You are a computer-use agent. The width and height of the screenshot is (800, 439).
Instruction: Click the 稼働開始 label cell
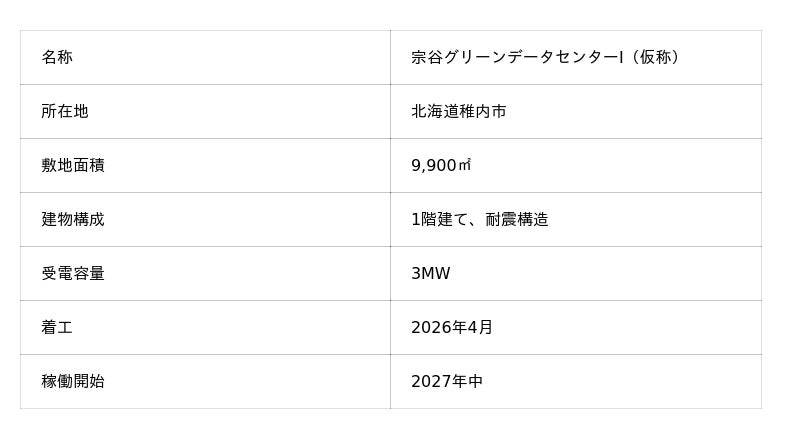coord(73,381)
